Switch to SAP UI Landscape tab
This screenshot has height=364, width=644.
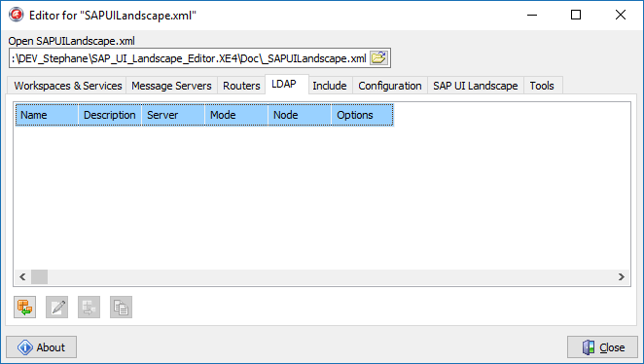coord(475,86)
